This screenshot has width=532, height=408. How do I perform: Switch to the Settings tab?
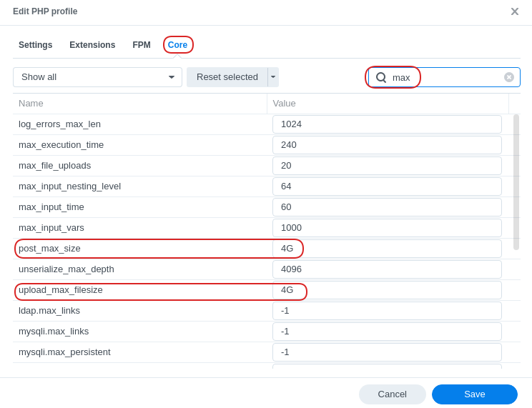tap(35, 45)
